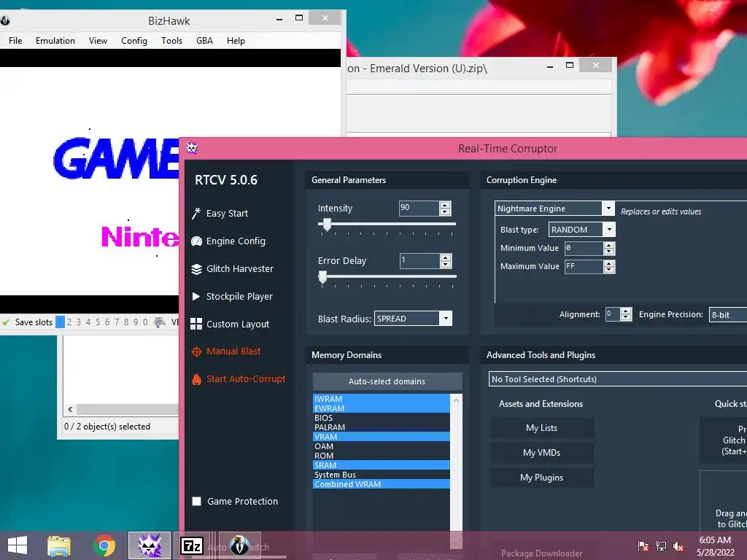Open the Action Center flag in tray
The height and width of the screenshot is (560, 747).
pyautogui.click(x=643, y=546)
